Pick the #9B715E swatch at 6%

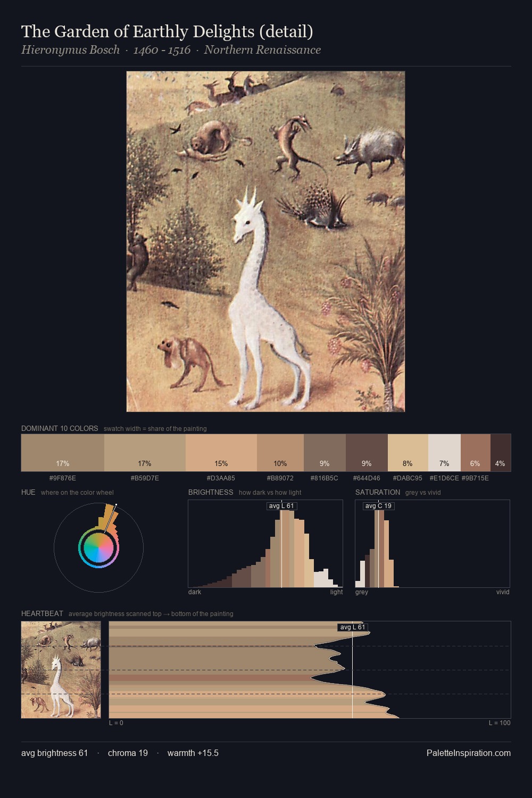pyautogui.click(x=476, y=453)
